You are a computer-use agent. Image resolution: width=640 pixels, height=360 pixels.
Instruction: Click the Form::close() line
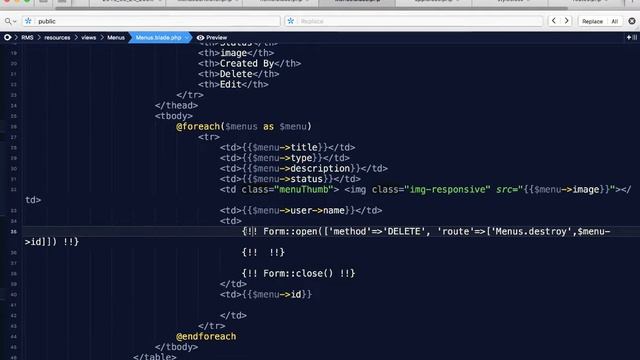pos(298,273)
